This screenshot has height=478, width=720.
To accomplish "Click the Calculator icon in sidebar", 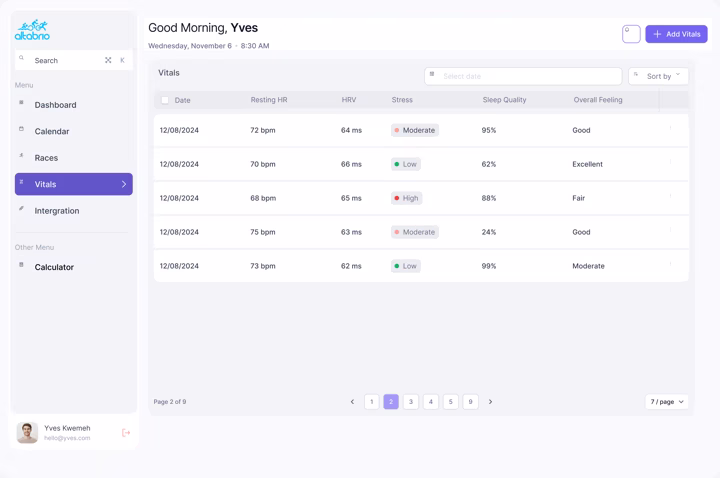I will coord(21,264).
